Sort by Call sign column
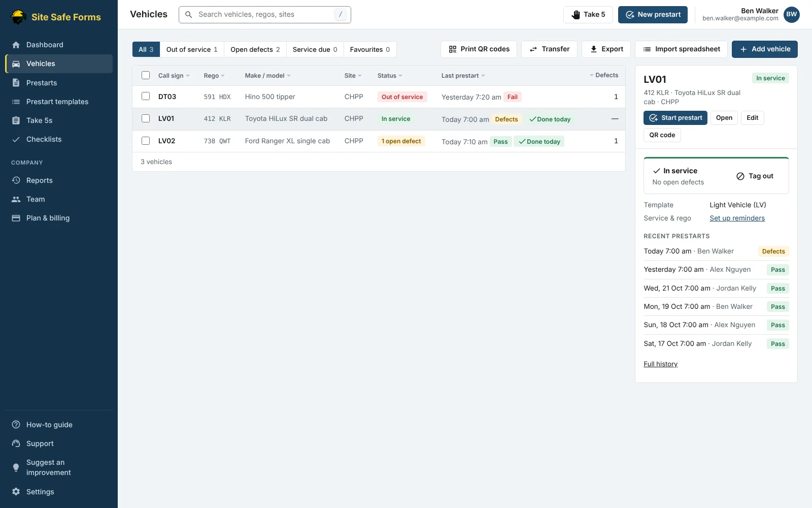 coord(174,76)
